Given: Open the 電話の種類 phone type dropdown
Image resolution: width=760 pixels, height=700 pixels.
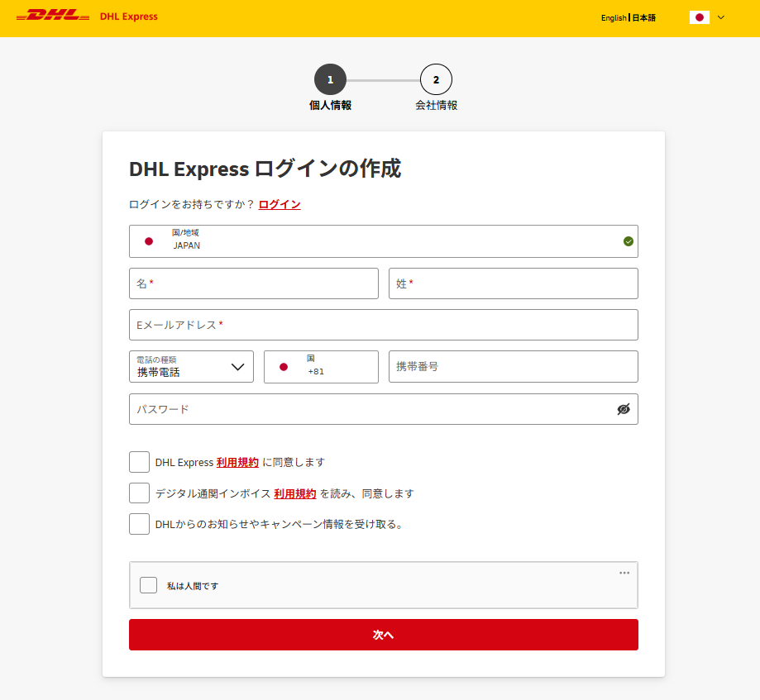Looking at the screenshot, I should pos(191,367).
